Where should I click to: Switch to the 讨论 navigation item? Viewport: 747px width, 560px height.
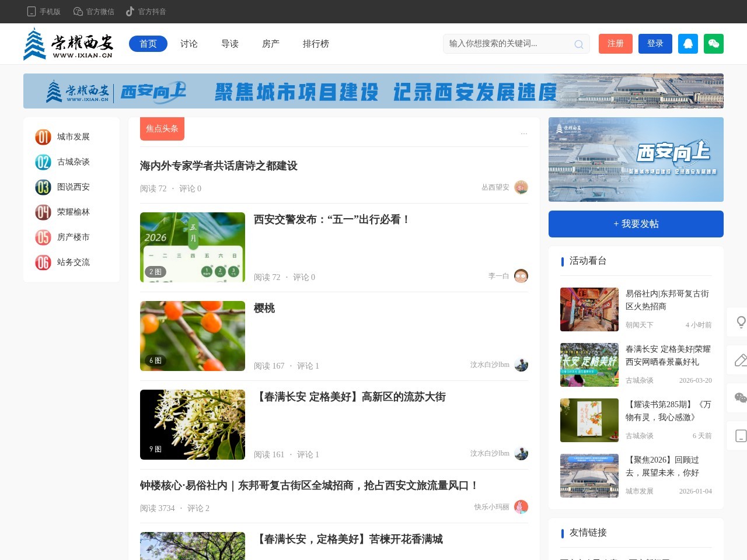[189, 44]
